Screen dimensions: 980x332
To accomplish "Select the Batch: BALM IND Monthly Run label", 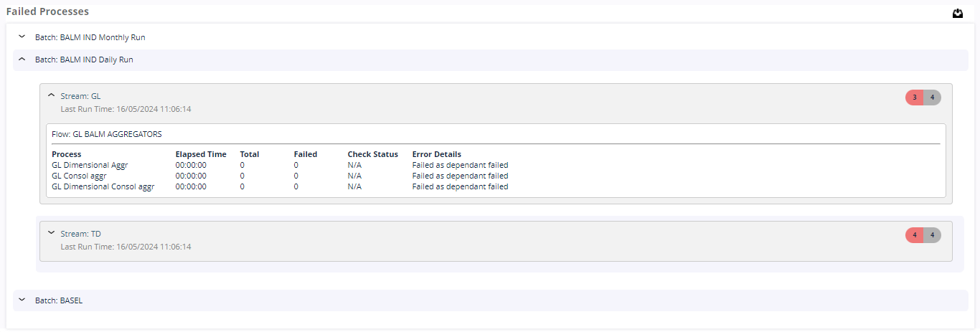I will (90, 37).
